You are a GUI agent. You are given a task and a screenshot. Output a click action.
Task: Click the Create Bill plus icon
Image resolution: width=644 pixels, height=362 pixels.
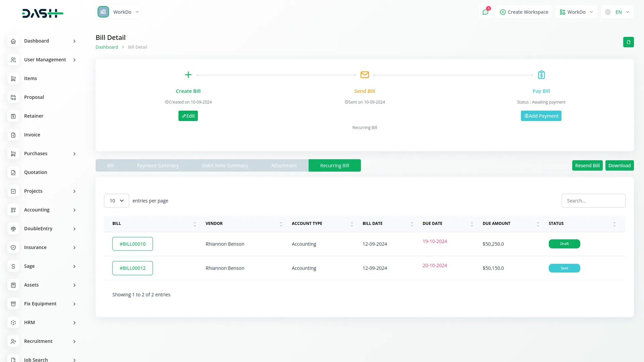[x=188, y=75]
